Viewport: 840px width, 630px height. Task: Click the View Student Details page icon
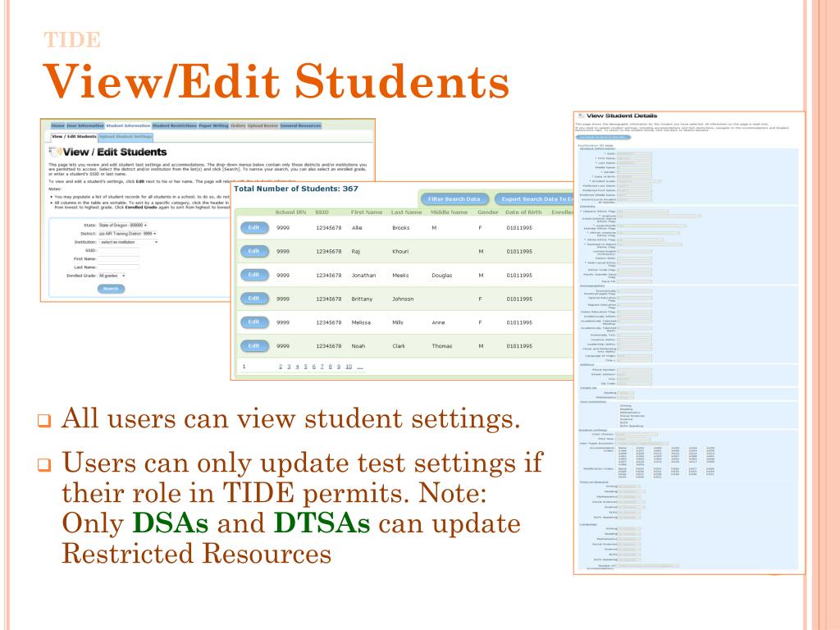[x=582, y=116]
